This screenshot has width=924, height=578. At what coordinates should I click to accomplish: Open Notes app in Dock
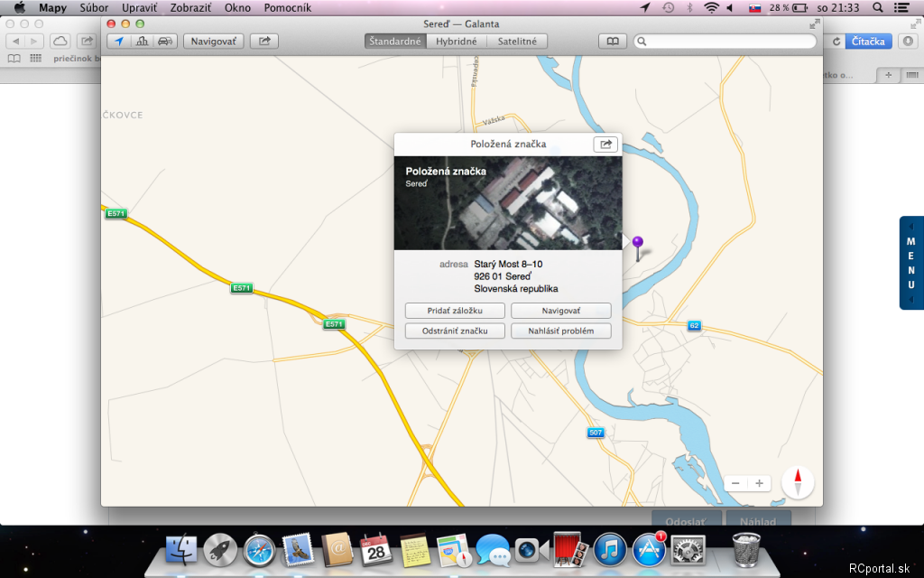[x=414, y=550]
